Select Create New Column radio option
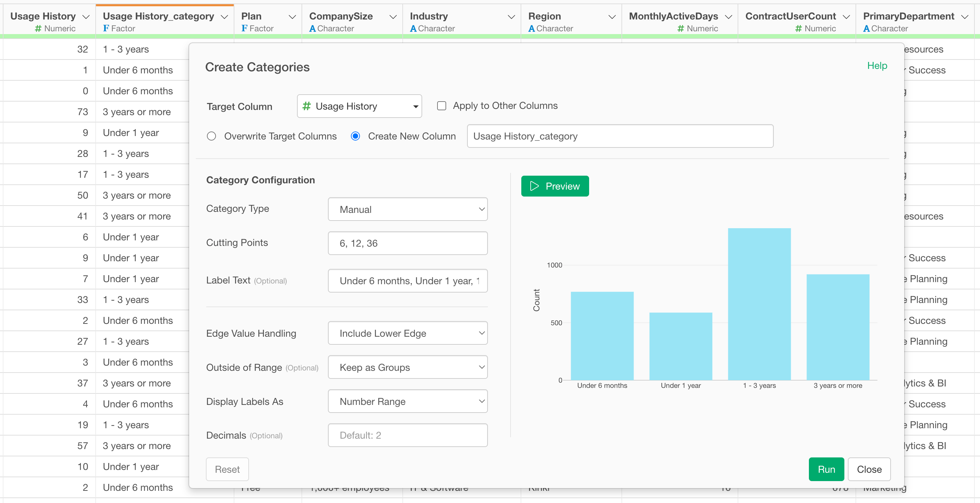Screen dimensions: 980x503 coord(355,136)
